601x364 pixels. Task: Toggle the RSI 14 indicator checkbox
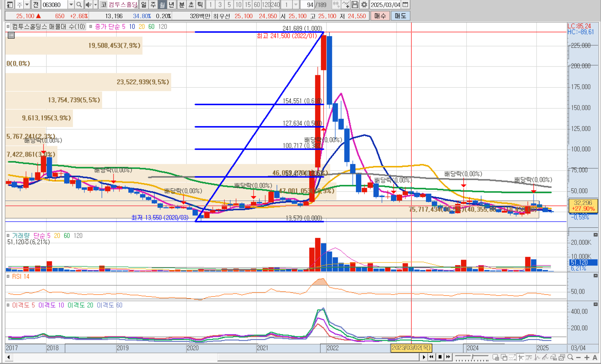click(x=8, y=276)
